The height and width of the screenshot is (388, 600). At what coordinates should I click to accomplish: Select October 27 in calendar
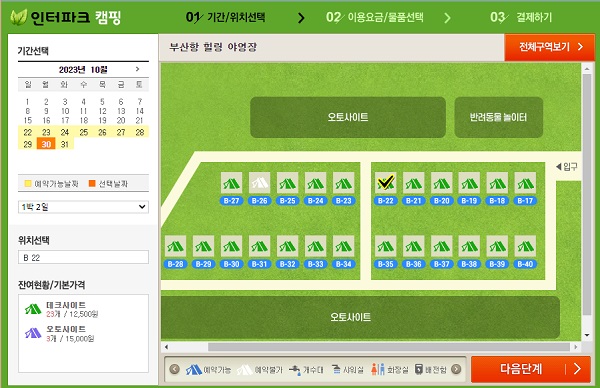(x=121, y=132)
